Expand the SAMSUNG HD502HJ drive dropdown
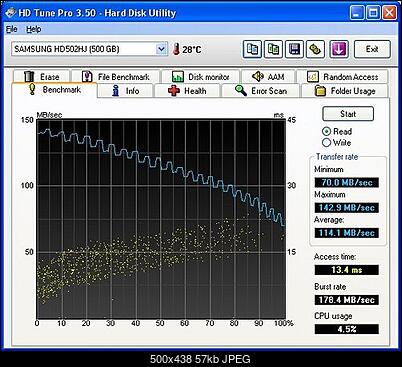 pos(162,49)
